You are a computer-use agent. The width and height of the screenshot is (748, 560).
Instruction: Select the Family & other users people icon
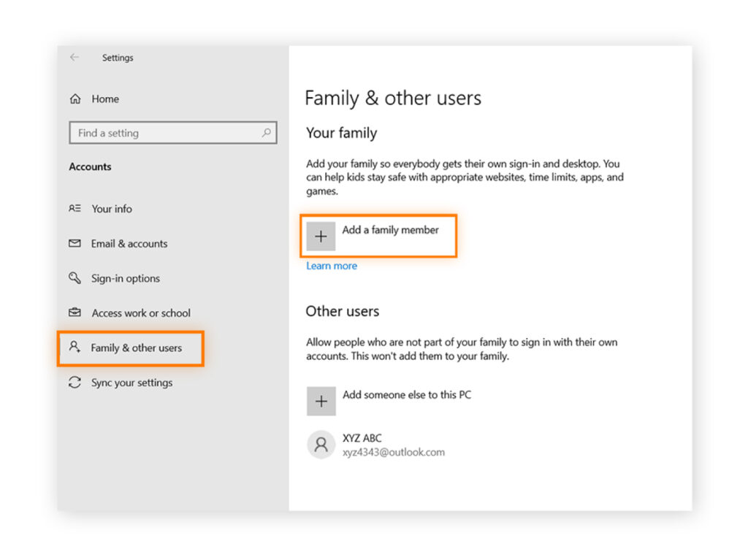click(75, 348)
